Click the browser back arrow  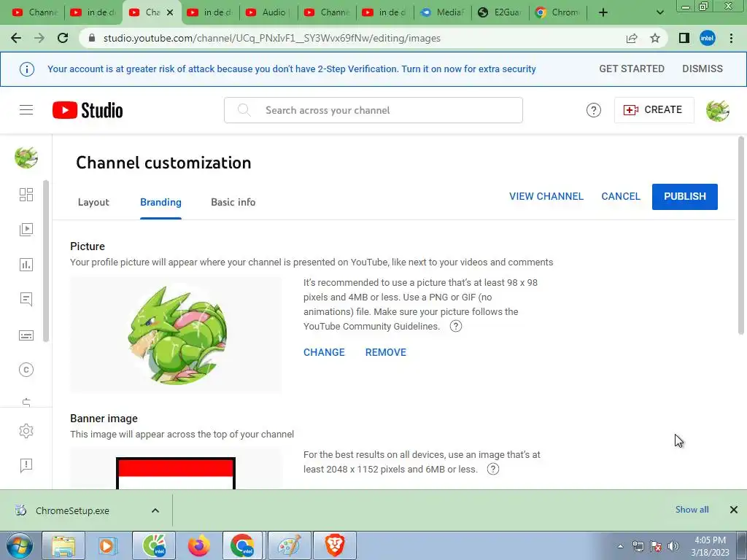[16, 38]
